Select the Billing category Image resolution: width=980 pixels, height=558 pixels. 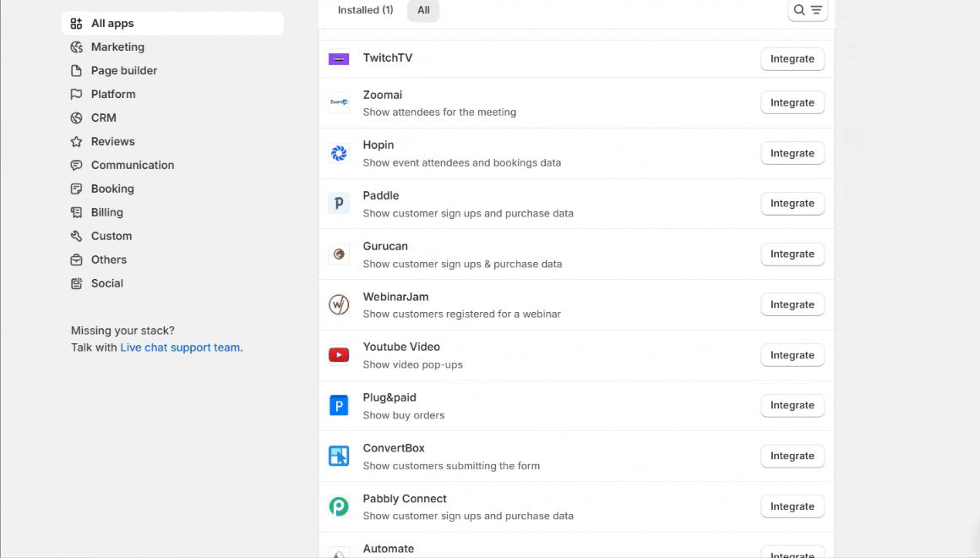click(x=107, y=213)
